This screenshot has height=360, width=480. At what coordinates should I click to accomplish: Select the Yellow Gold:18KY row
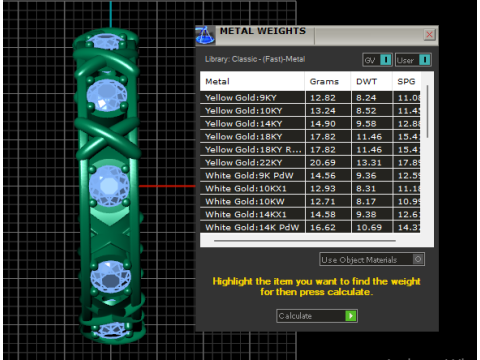(310, 137)
